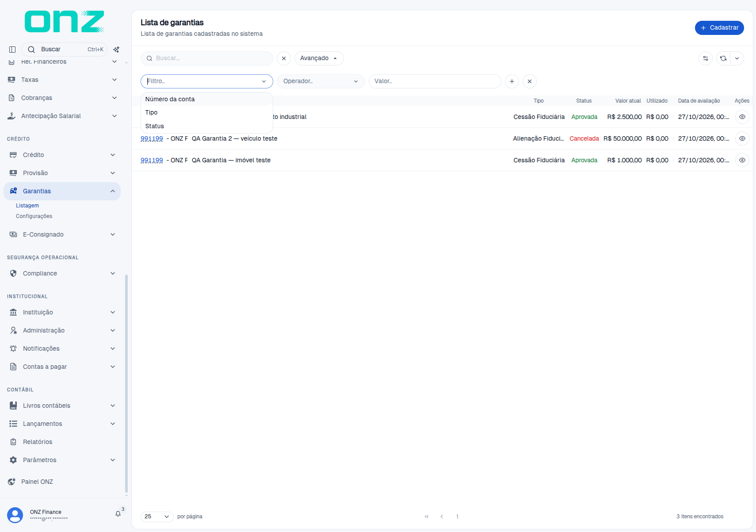Open account 991199 link in imóvel row

(x=152, y=160)
